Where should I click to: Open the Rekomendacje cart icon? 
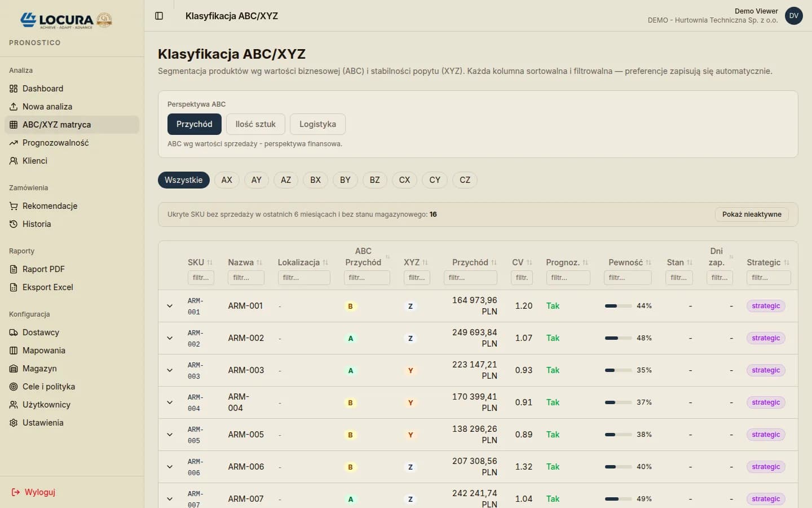(14, 206)
